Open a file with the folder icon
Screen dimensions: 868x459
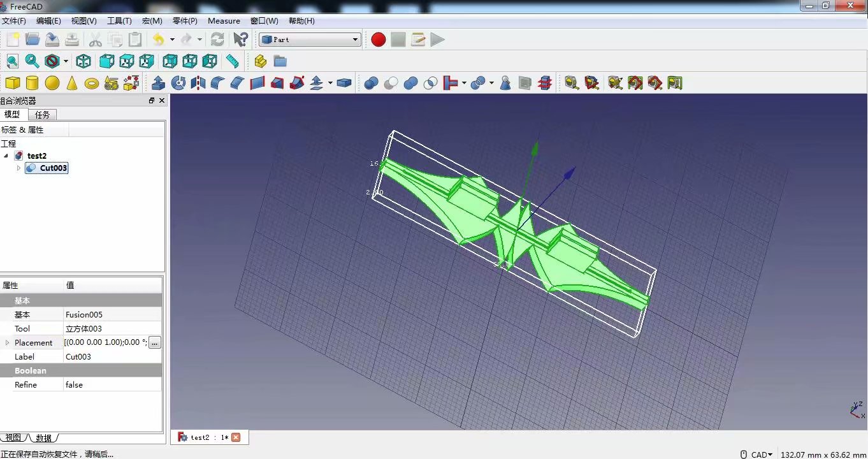(x=33, y=40)
